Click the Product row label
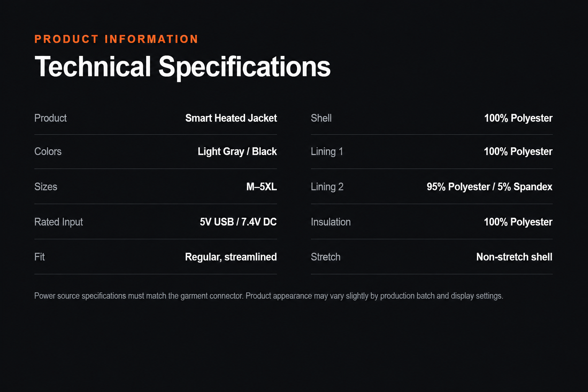The height and width of the screenshot is (392, 588). tap(51, 118)
